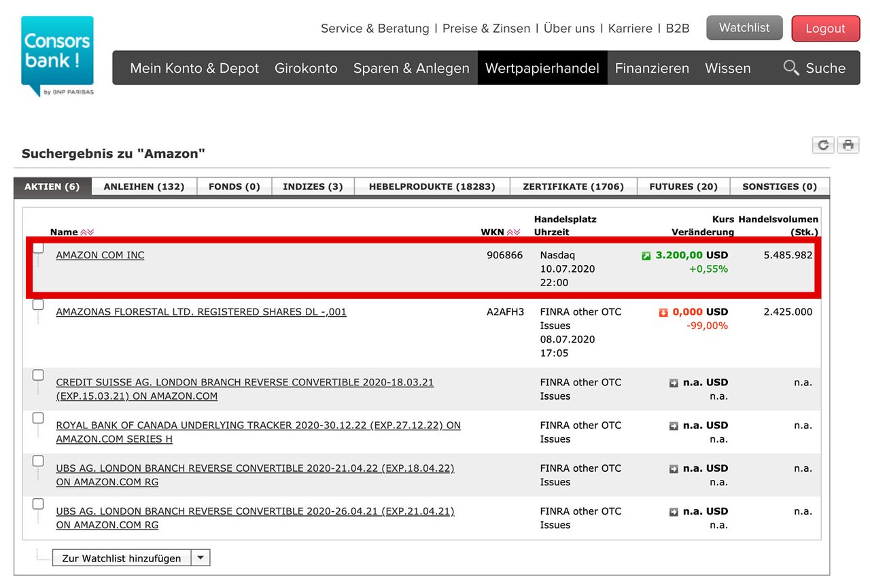Click the red Logout button
The image size is (870, 588).
(825, 29)
